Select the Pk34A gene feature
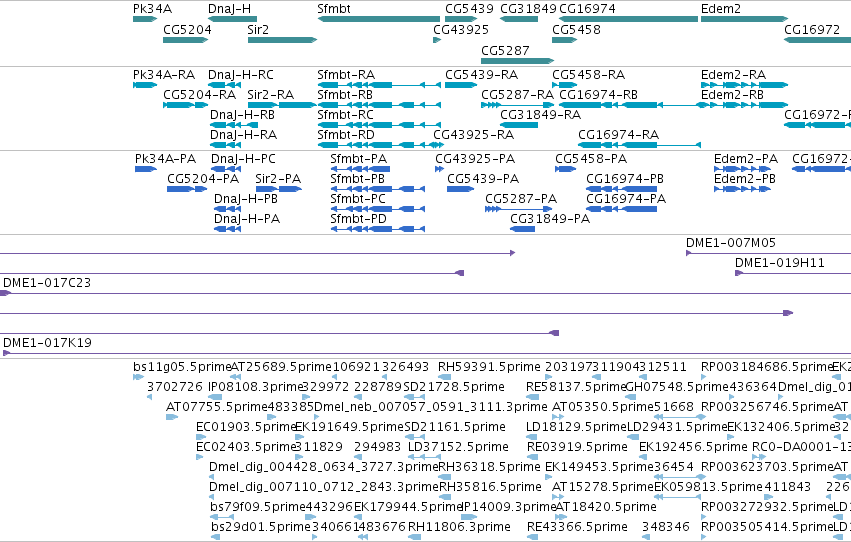Image resolution: width=851 pixels, height=542 pixels. pos(145,19)
